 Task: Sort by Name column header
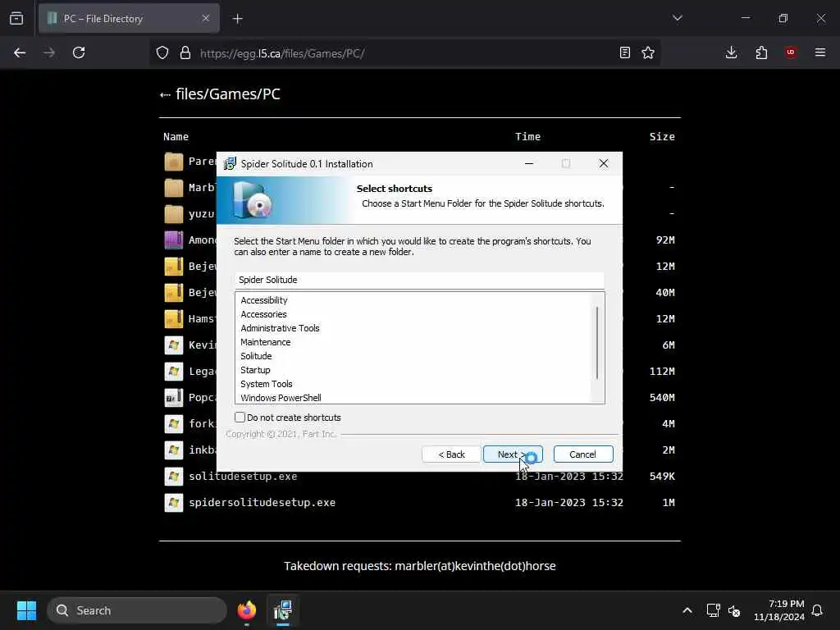pyautogui.click(x=176, y=137)
